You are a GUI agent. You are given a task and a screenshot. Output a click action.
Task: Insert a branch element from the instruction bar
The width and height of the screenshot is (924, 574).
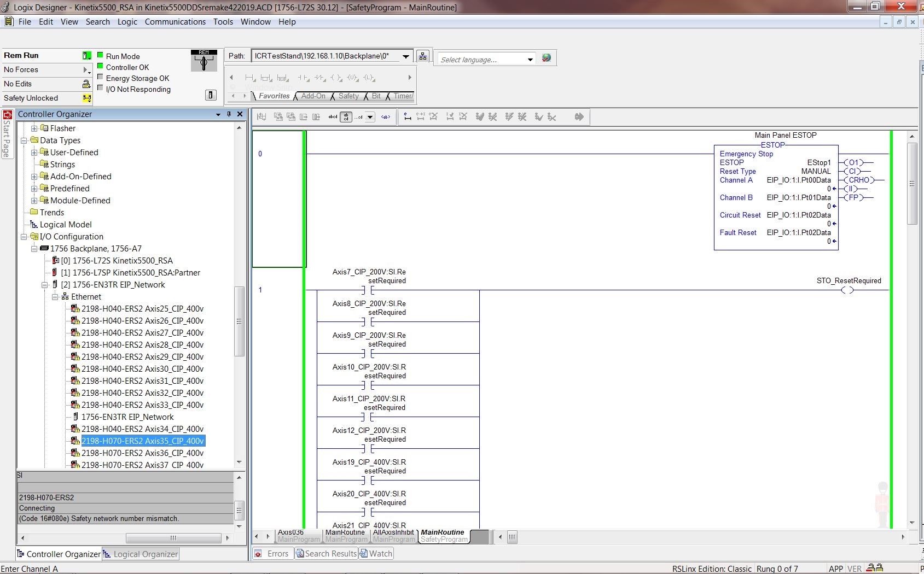pos(266,78)
